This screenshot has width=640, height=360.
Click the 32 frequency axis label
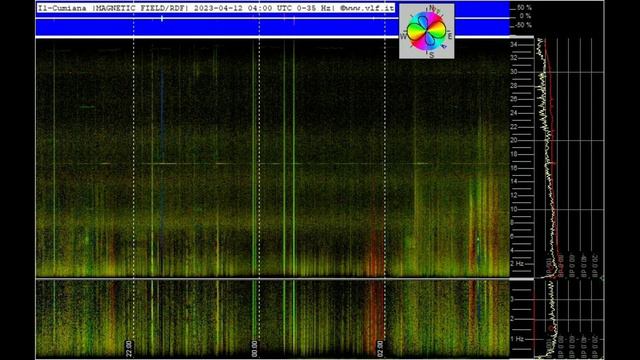513,58
